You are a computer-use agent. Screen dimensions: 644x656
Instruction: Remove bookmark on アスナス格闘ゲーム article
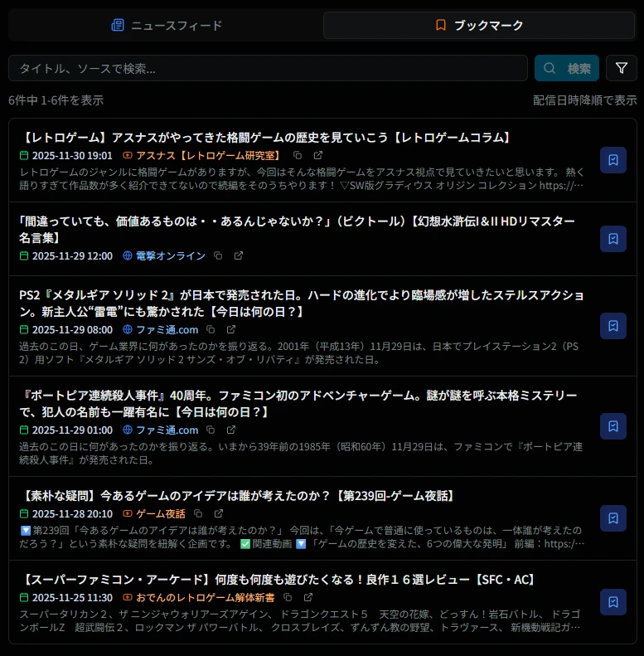coord(613,160)
